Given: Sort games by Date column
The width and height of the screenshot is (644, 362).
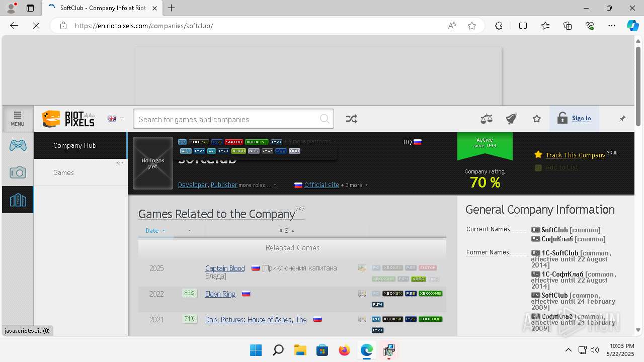Looking at the screenshot, I should pyautogui.click(x=155, y=231).
